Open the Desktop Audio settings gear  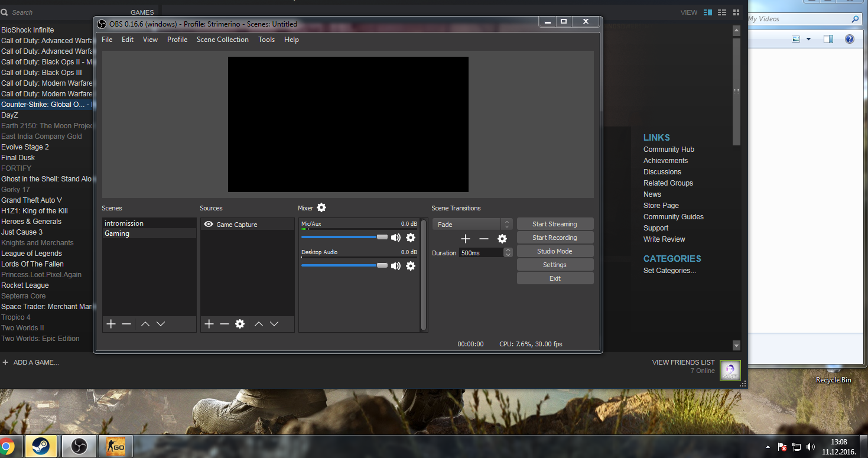(x=411, y=266)
